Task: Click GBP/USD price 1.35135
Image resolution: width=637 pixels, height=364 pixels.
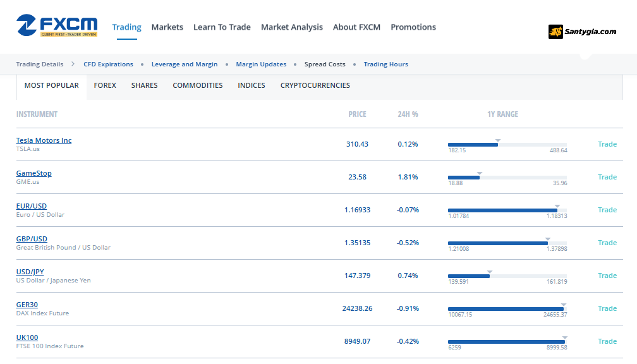Action: point(358,243)
